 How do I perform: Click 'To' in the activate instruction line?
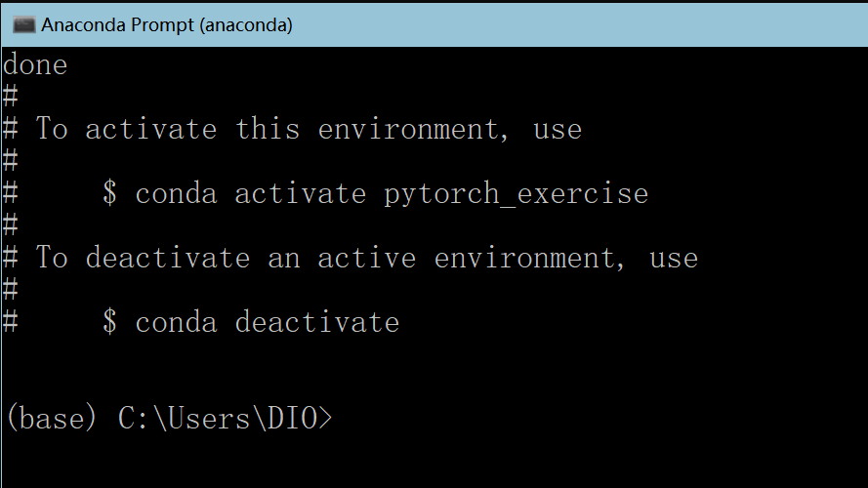click(52, 129)
